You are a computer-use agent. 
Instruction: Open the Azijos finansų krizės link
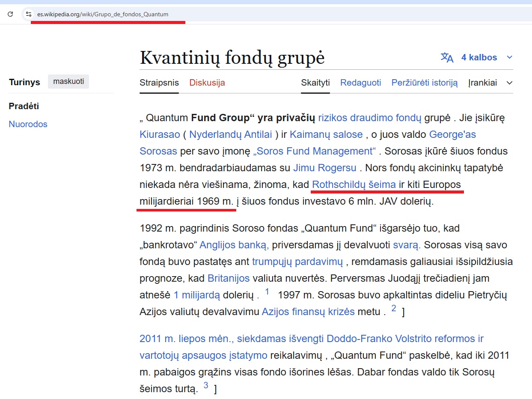point(308,312)
